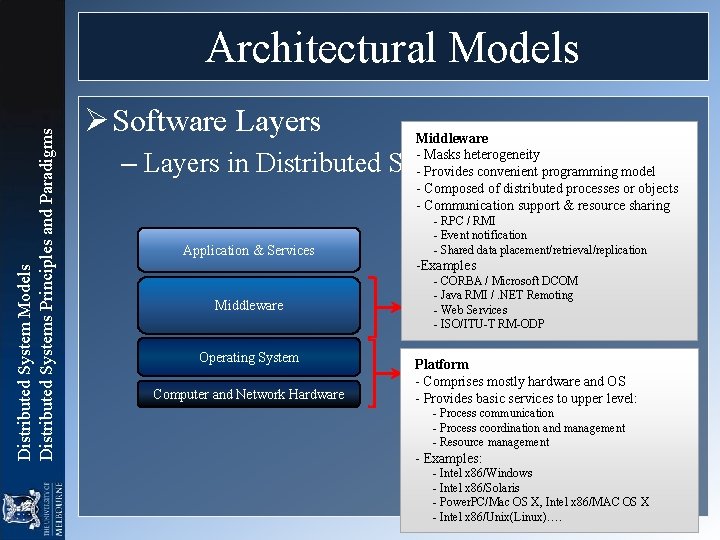Click the 'Web Services' example

[x=470, y=310]
